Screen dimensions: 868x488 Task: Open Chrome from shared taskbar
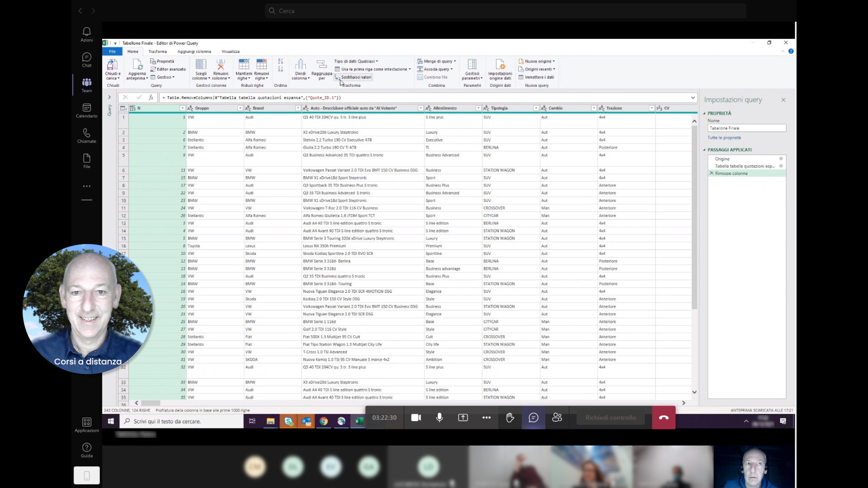pos(324,421)
